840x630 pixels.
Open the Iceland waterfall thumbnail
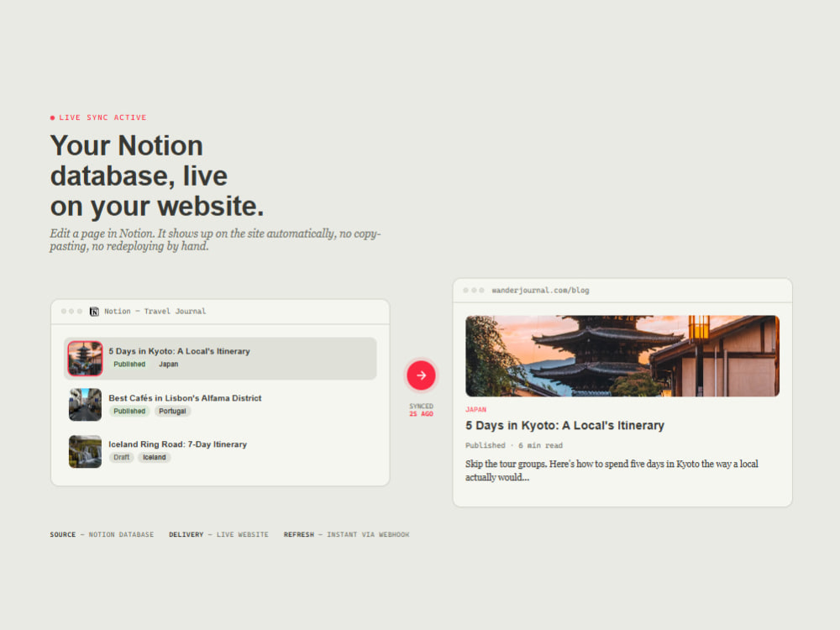85,451
